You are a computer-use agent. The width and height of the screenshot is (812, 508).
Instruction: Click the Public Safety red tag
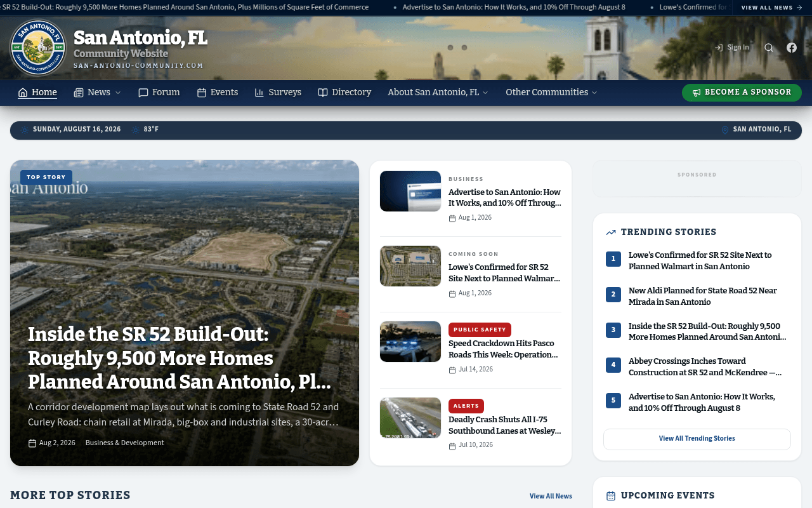[x=480, y=330]
